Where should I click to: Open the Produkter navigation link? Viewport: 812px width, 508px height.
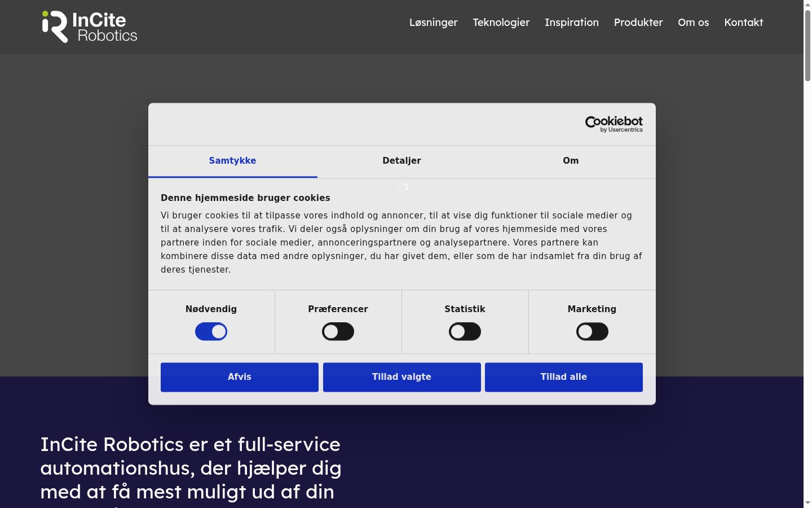(638, 23)
